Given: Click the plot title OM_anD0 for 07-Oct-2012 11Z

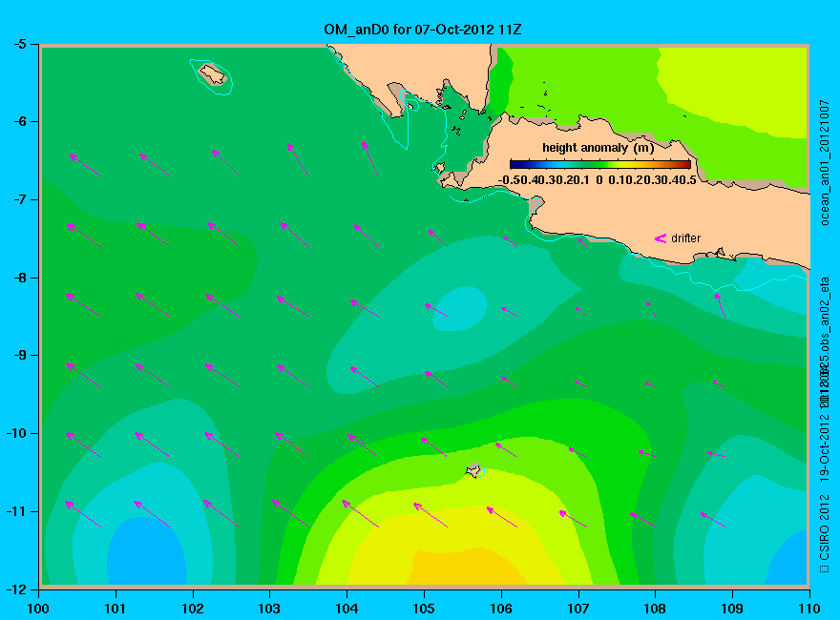Looking at the screenshot, I should tap(422, 30).
